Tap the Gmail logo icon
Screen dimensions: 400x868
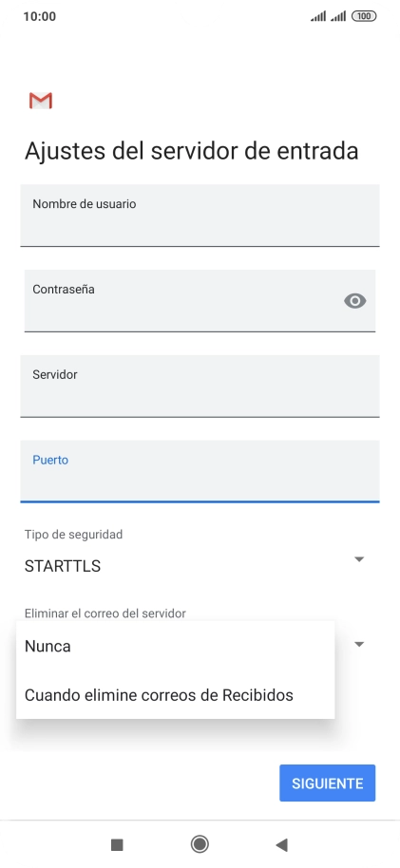tap(41, 101)
